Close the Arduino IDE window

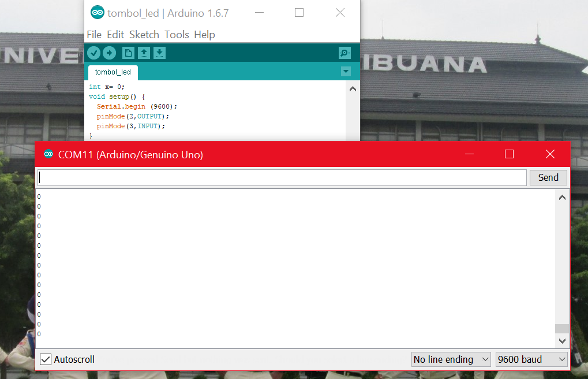(340, 12)
